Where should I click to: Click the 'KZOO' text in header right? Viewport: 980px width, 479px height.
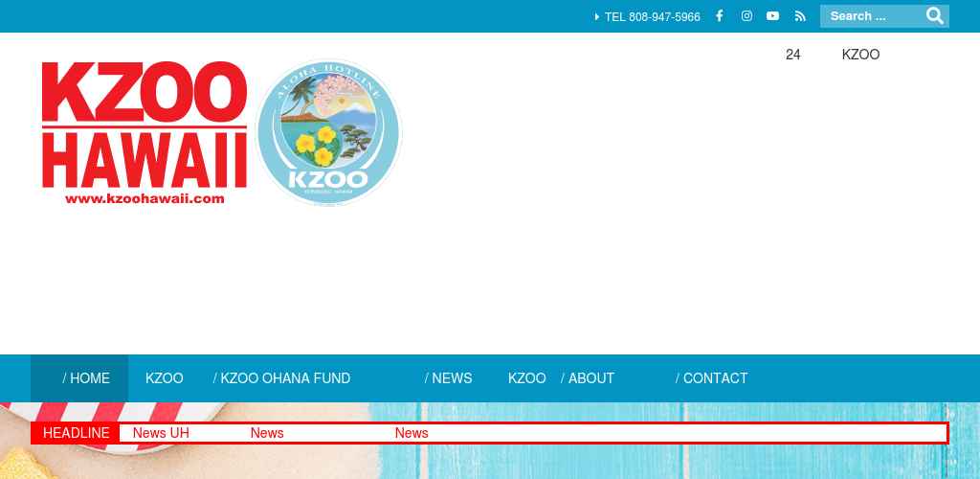[x=860, y=55]
